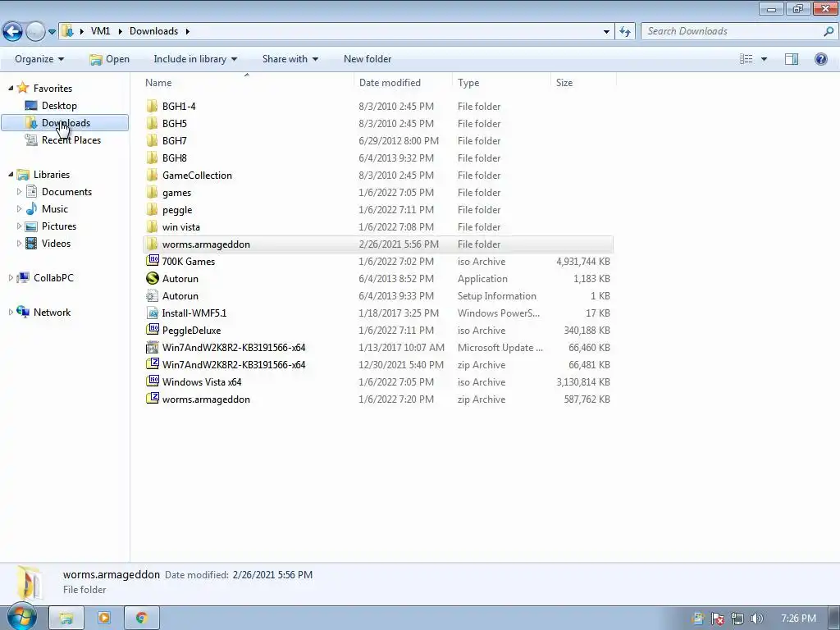This screenshot has width=840, height=630.
Task: Select the BGH1-4 folder icon
Action: (x=152, y=106)
